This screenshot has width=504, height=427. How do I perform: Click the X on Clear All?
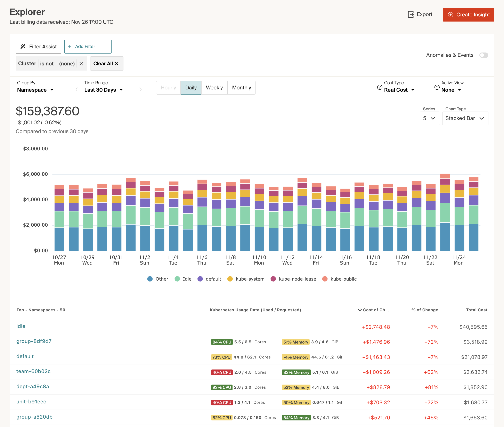coord(117,63)
